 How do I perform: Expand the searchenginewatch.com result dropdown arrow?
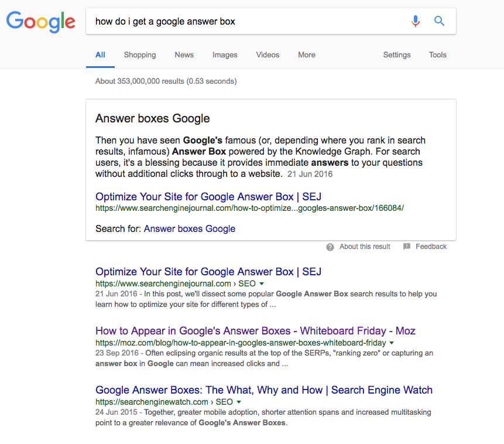tap(239, 402)
